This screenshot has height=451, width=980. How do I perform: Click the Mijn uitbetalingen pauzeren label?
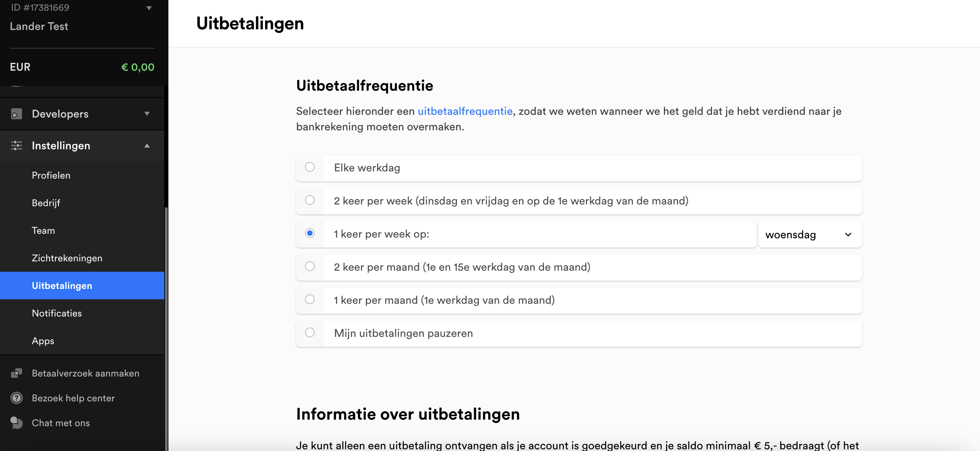[403, 333]
